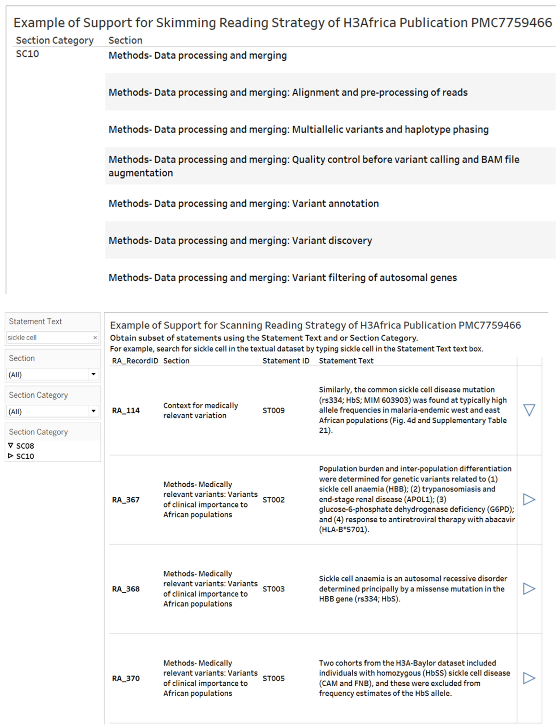Click the down triangle icon for RA_114
560x728 pixels.
529,410
